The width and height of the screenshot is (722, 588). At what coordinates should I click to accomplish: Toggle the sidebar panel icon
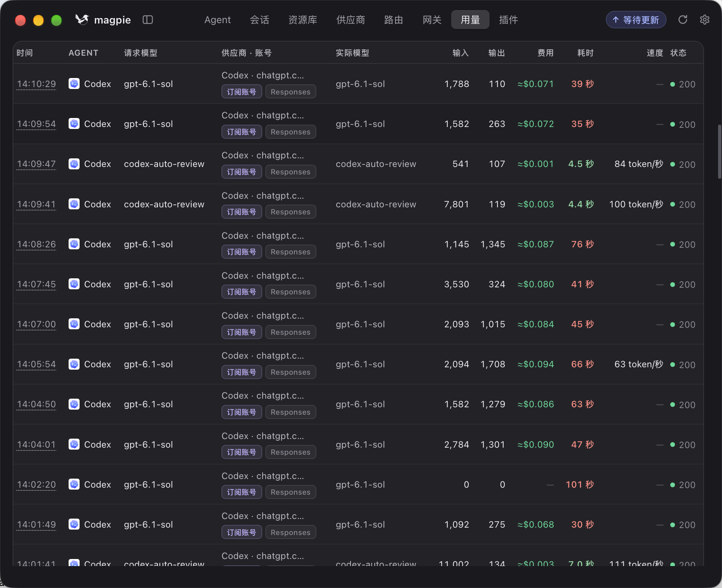(x=148, y=20)
